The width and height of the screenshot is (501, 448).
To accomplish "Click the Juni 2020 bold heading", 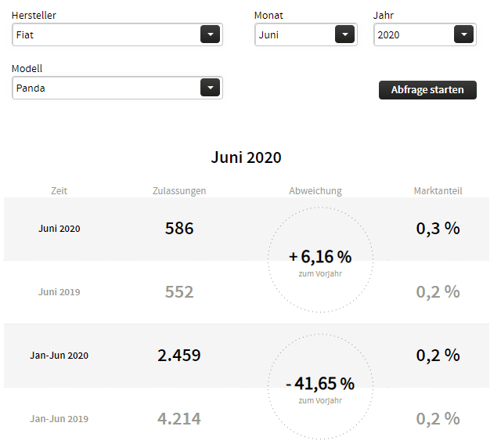I will coord(247,157).
